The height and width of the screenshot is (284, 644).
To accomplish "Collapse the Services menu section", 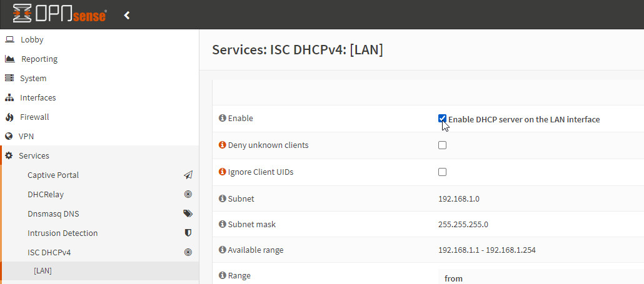I will 34,156.
